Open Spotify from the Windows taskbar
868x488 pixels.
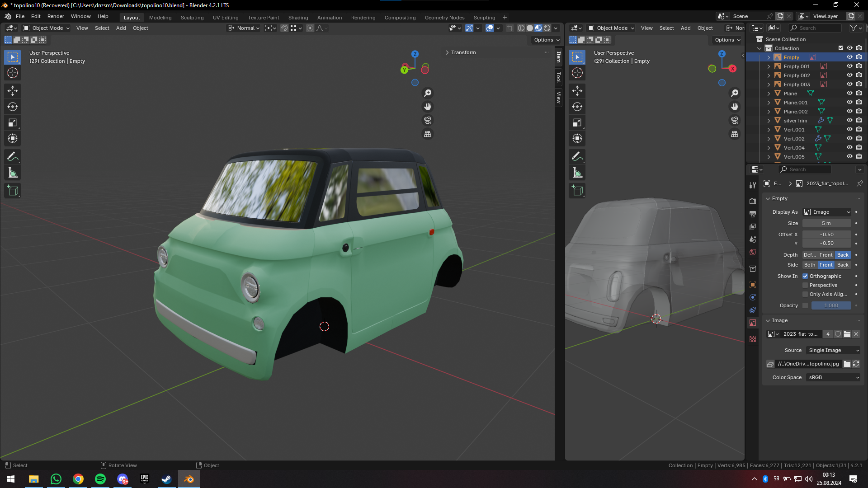[x=100, y=479]
